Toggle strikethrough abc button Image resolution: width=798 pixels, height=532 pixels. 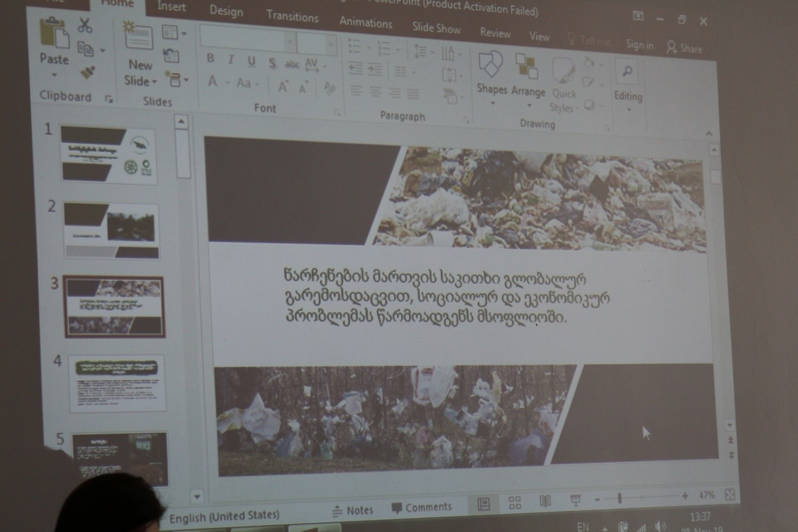(292, 64)
